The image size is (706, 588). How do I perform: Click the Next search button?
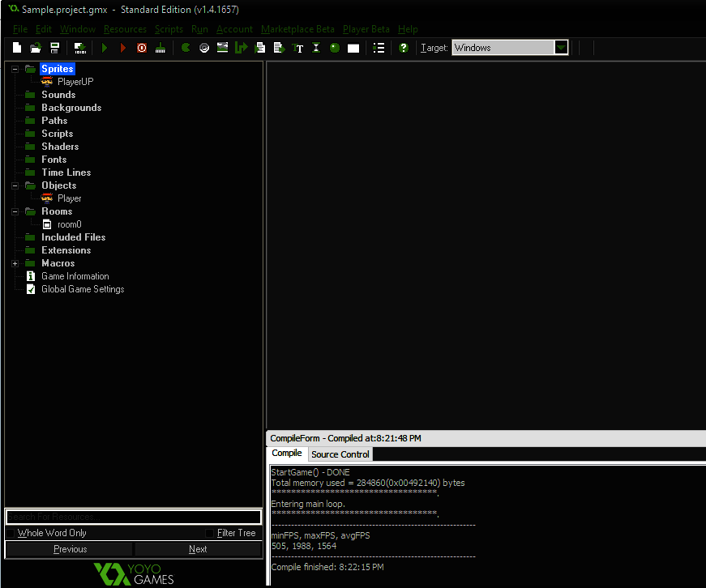tap(197, 549)
